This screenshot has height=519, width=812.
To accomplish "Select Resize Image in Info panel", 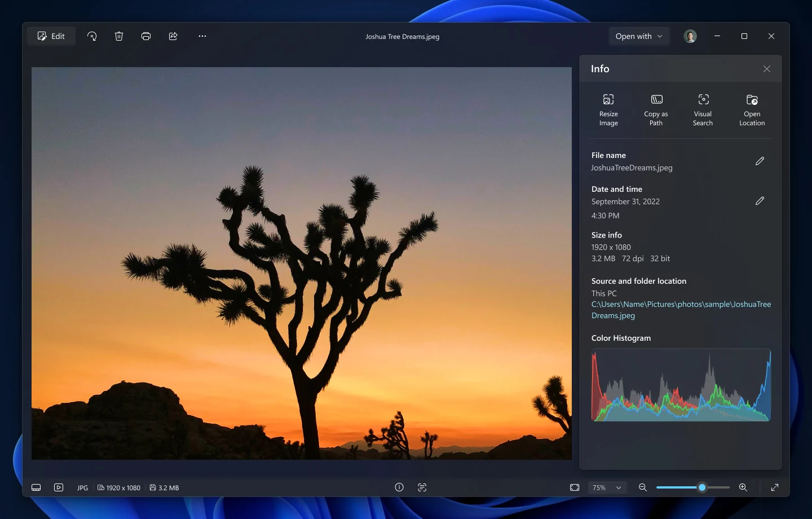I will click(608, 110).
